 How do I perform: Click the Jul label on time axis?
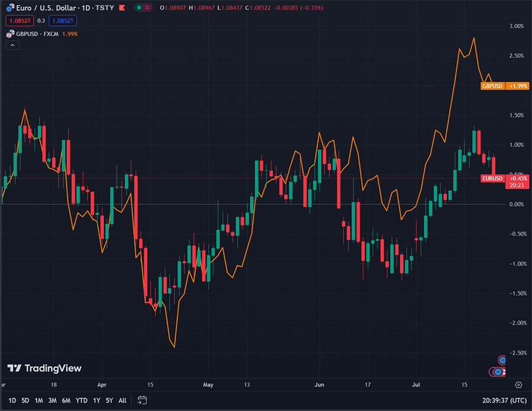[416, 384]
